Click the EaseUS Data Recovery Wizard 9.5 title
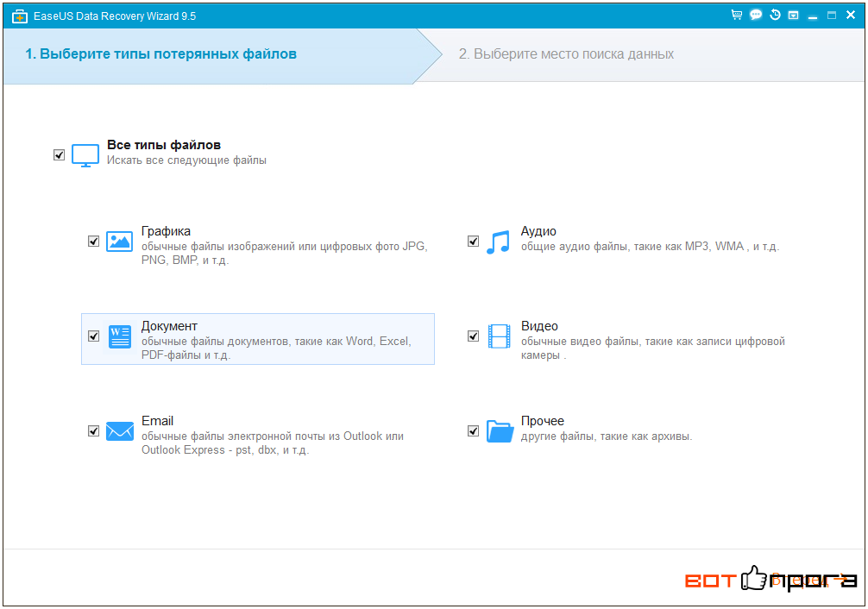 (115, 16)
